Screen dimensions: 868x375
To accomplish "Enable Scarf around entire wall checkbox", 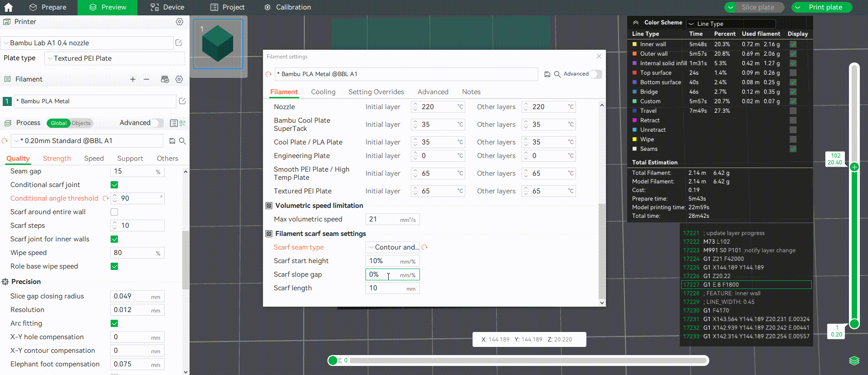I will point(114,212).
